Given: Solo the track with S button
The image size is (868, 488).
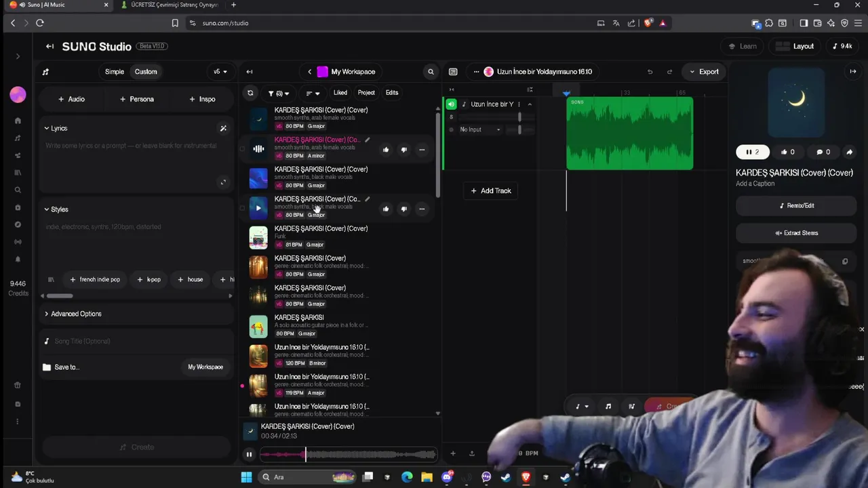Looking at the screenshot, I should point(451,117).
